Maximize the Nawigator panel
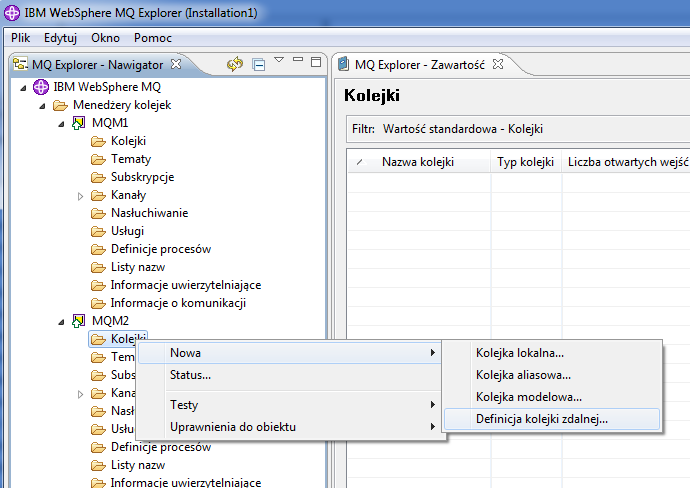Image resolution: width=690 pixels, height=488 pixels. [x=316, y=62]
